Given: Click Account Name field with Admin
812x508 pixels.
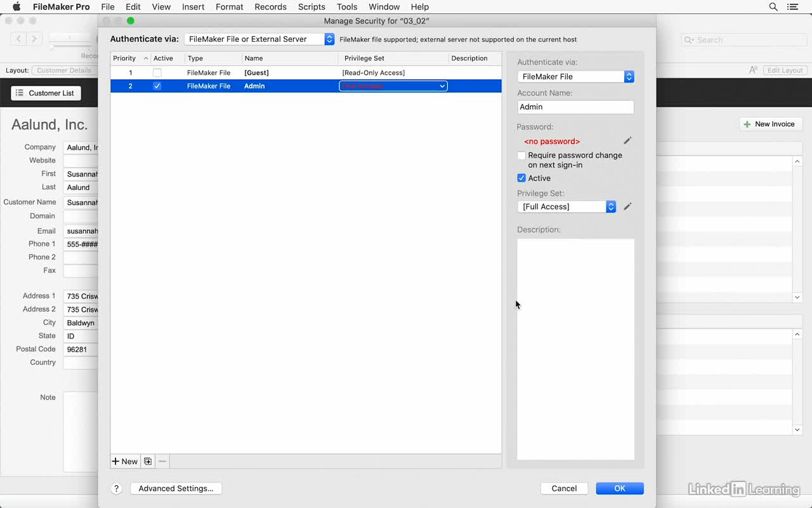Looking at the screenshot, I should pyautogui.click(x=575, y=107).
